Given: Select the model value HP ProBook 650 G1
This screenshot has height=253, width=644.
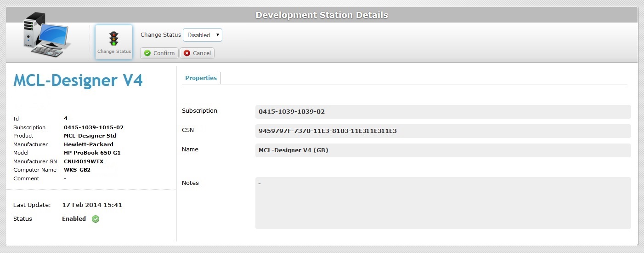Looking at the screenshot, I should pyautogui.click(x=92, y=153).
